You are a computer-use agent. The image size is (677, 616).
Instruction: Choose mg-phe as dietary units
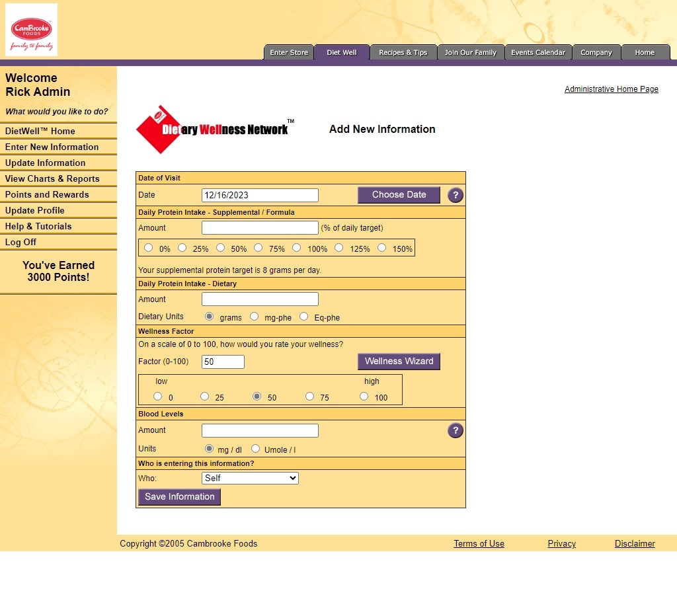point(255,317)
